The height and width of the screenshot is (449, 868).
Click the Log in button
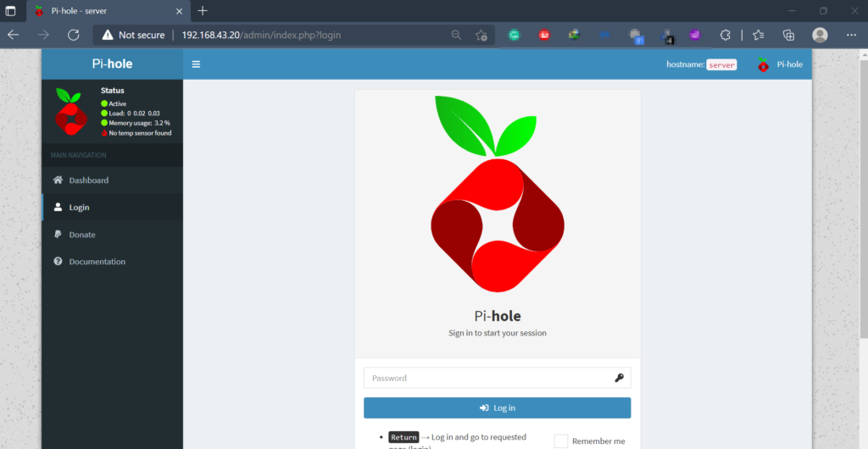pos(497,407)
